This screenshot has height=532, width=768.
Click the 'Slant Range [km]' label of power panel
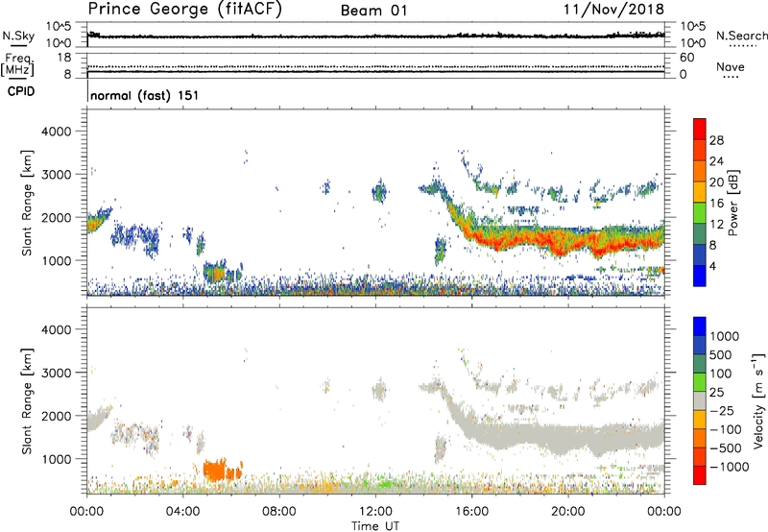point(27,203)
